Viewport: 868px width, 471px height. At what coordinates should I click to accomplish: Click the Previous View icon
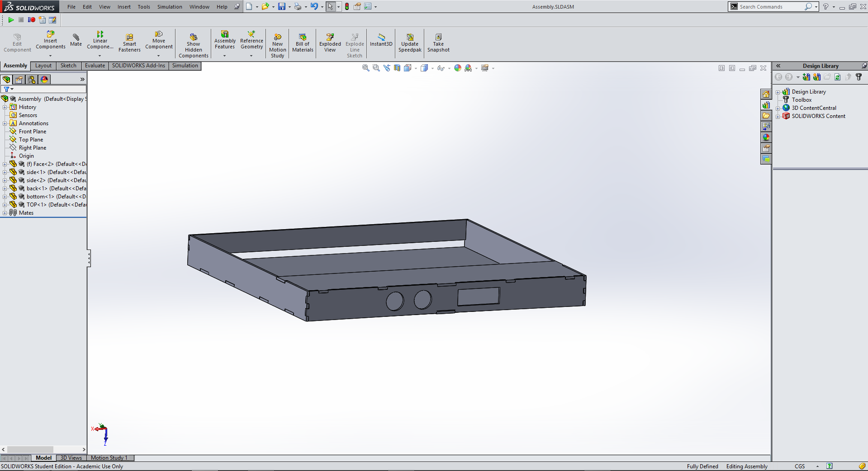[x=387, y=68]
